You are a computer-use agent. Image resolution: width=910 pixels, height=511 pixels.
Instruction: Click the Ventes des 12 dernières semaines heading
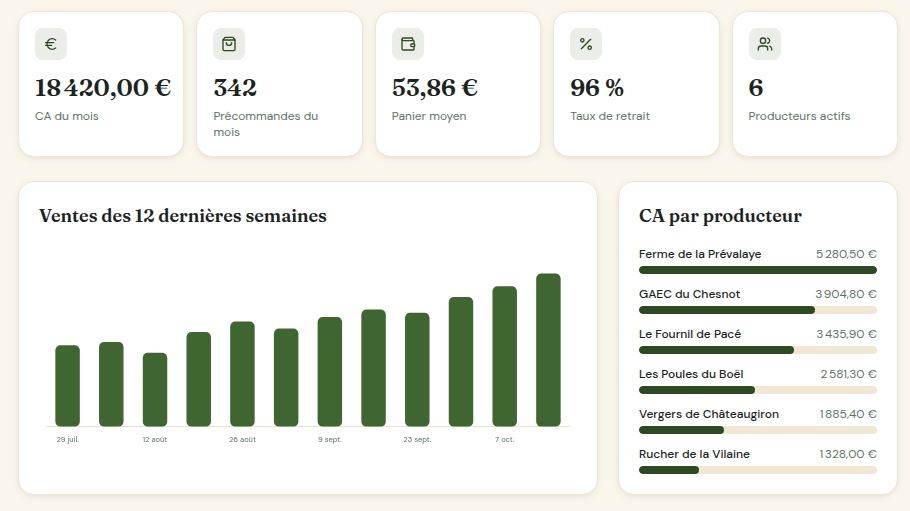(183, 216)
